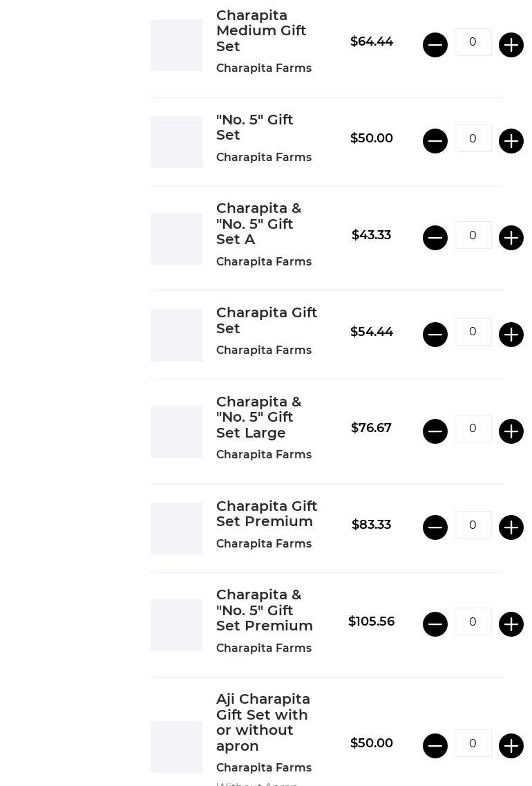Increase Charapita & "No. 5" Gift Set Large quantity
This screenshot has width=532, height=786.
[x=511, y=431]
